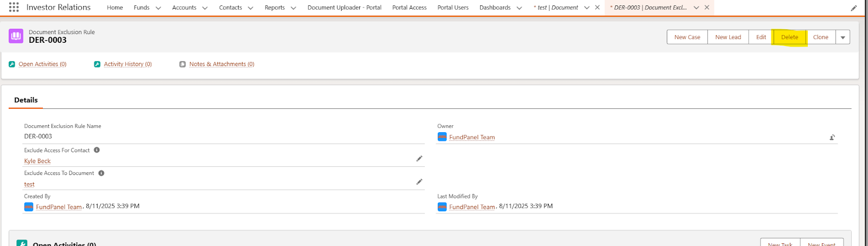Open the Portal Access tab
Viewport: 868px width, 246px height.
pyautogui.click(x=410, y=8)
